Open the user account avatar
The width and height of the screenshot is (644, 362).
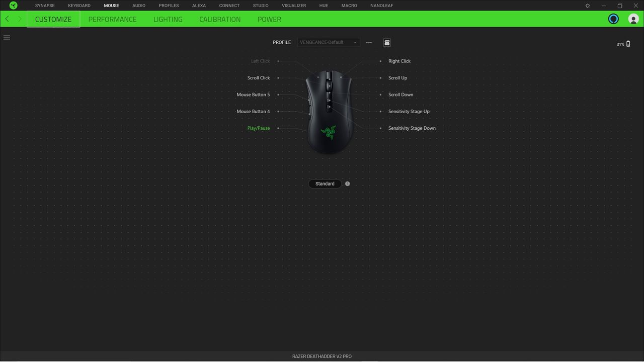(x=633, y=19)
